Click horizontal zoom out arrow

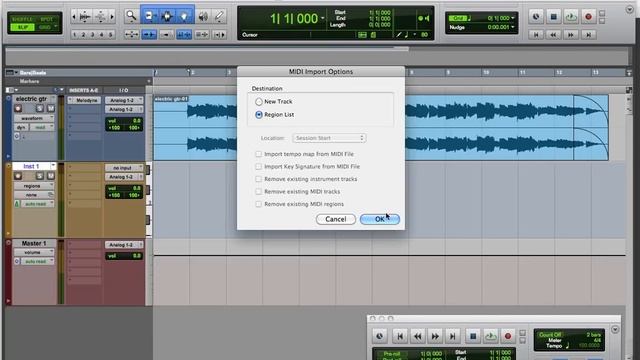tap(74, 17)
